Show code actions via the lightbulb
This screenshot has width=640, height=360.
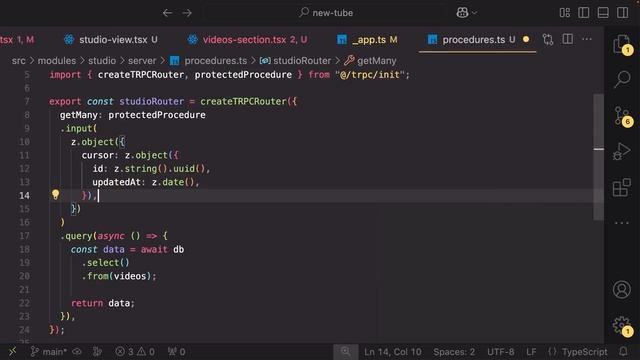point(56,195)
